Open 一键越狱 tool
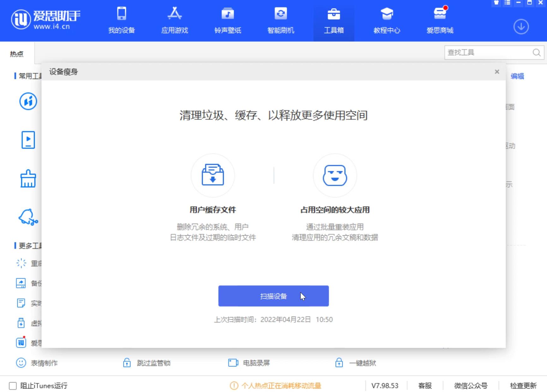The image size is (547, 392). (x=356, y=363)
